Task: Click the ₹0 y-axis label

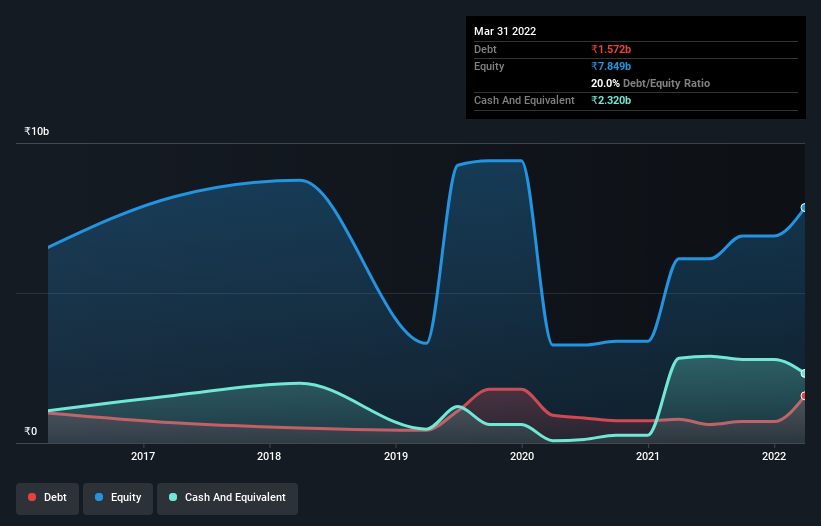Action: point(30,431)
